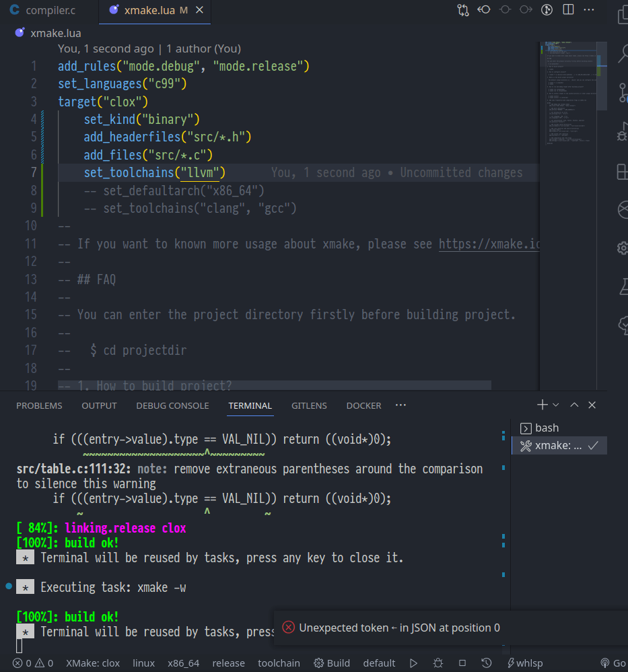628x672 pixels.
Task: Click the history clock icon in status bar
Action: tap(487, 663)
